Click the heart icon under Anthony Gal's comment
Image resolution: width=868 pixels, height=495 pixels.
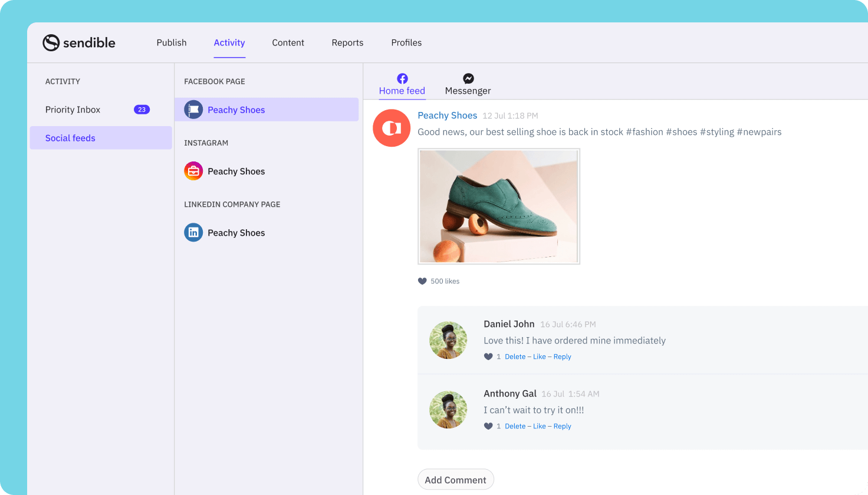point(488,425)
